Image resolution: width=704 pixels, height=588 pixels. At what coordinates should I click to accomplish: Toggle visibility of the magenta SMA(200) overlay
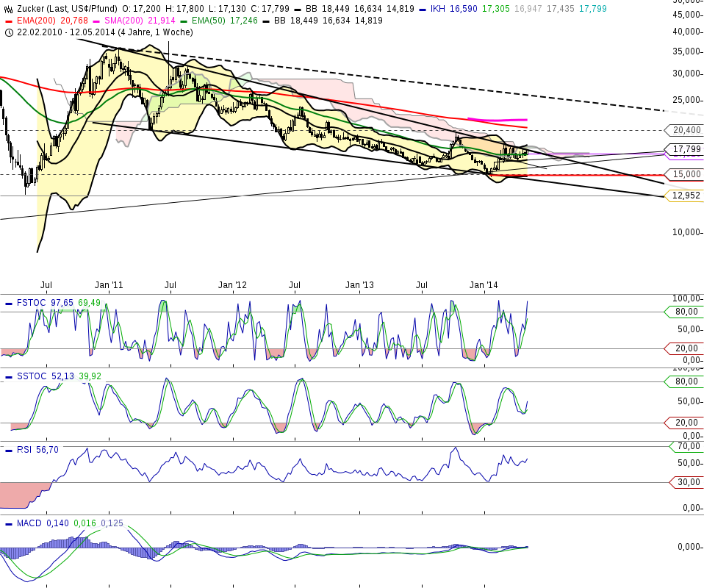pyautogui.click(x=96, y=21)
